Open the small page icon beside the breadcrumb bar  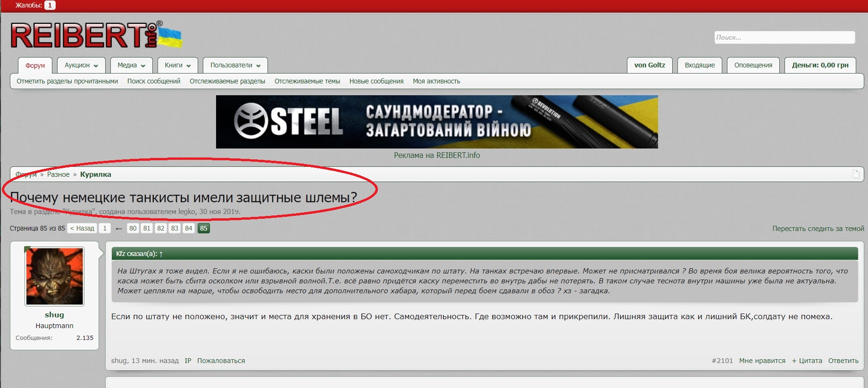[x=856, y=174]
